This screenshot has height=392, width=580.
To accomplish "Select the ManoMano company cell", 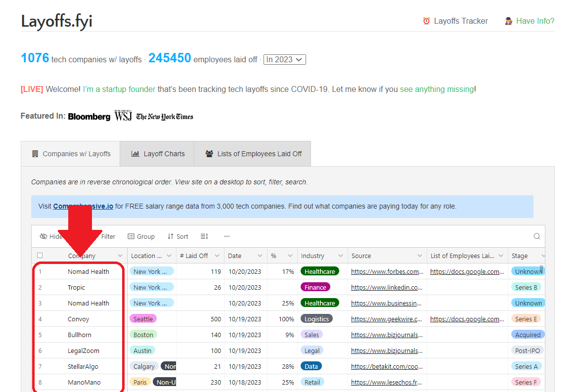I will pyautogui.click(x=84, y=383).
